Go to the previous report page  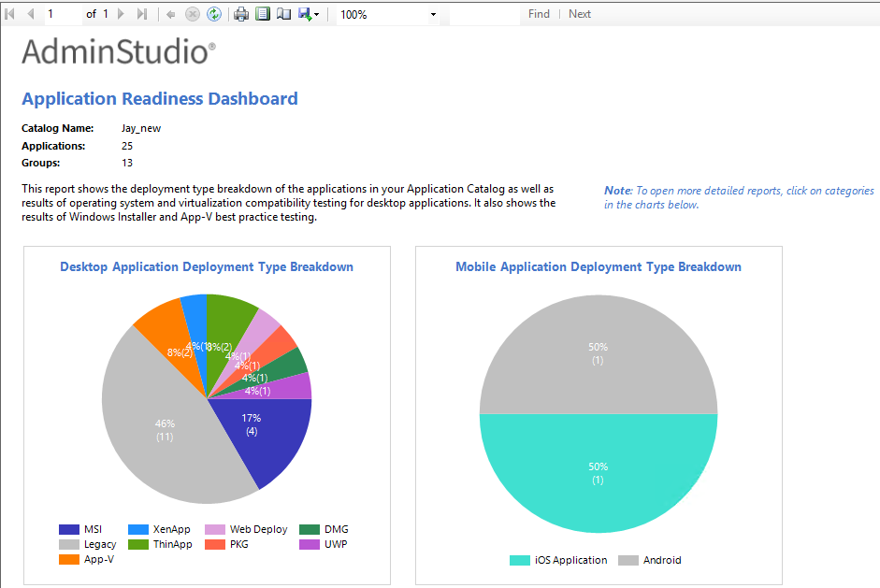pyautogui.click(x=30, y=14)
